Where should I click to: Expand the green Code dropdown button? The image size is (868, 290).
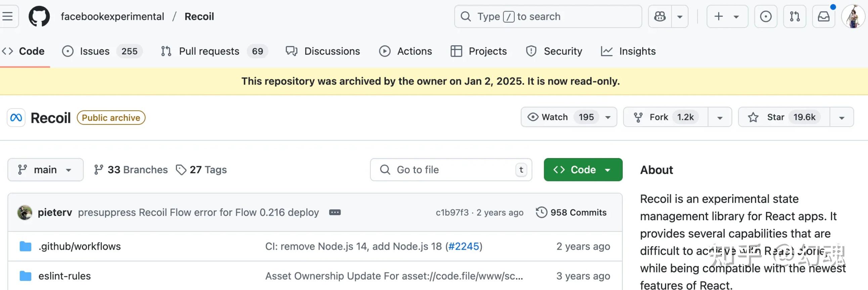pos(582,170)
